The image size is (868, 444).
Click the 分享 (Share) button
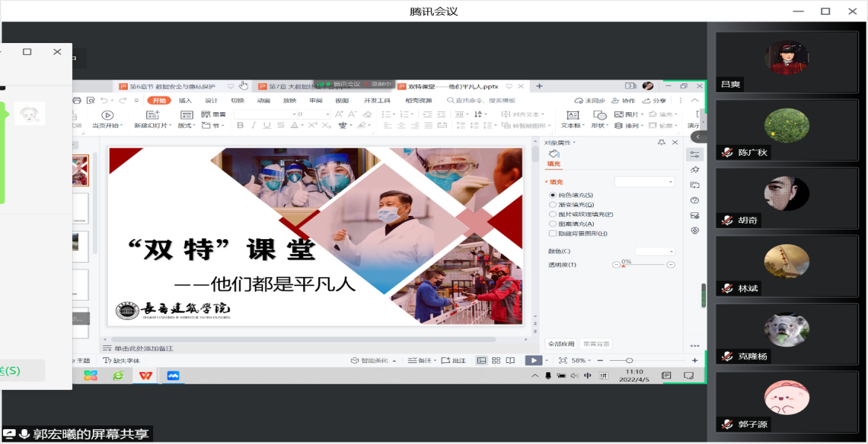[x=655, y=100]
